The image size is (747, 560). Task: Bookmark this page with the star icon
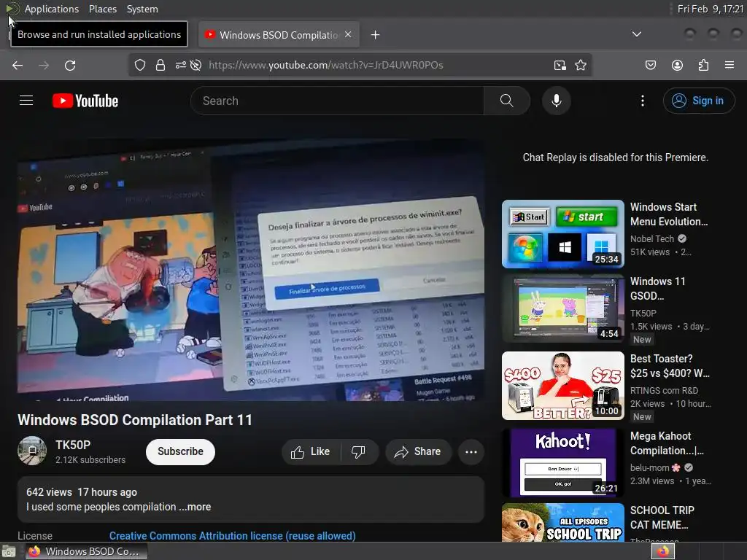point(580,65)
